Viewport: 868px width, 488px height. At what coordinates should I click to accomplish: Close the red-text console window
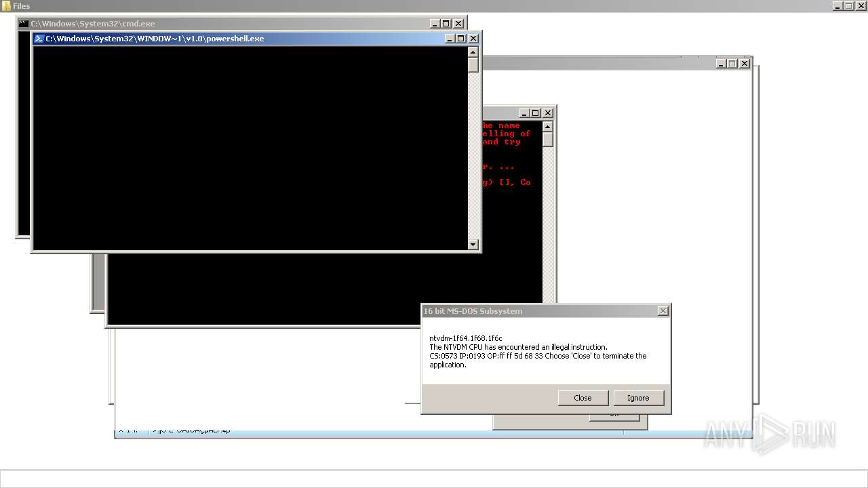pyautogui.click(x=548, y=113)
